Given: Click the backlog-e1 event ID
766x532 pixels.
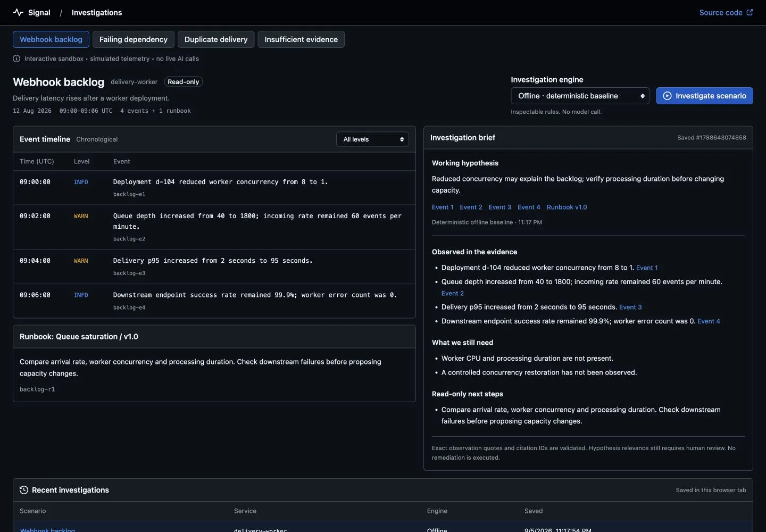Looking at the screenshot, I should pyautogui.click(x=129, y=194).
